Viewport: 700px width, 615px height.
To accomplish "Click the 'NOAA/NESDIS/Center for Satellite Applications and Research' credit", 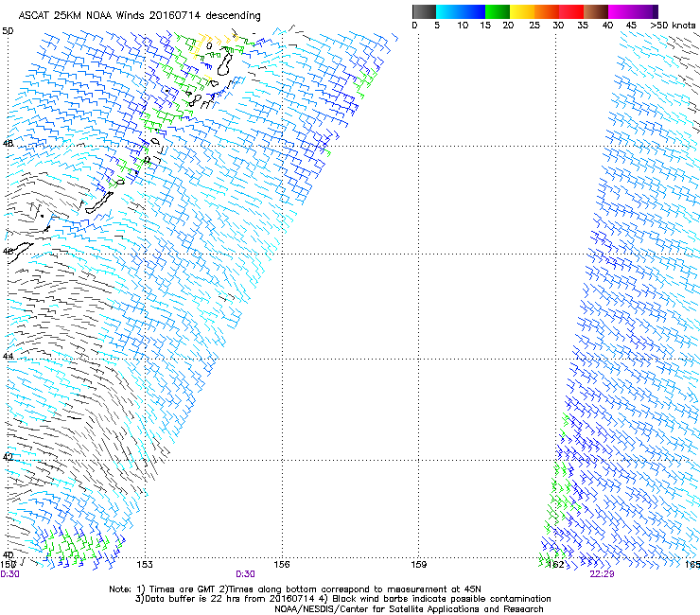I will click(409, 609).
